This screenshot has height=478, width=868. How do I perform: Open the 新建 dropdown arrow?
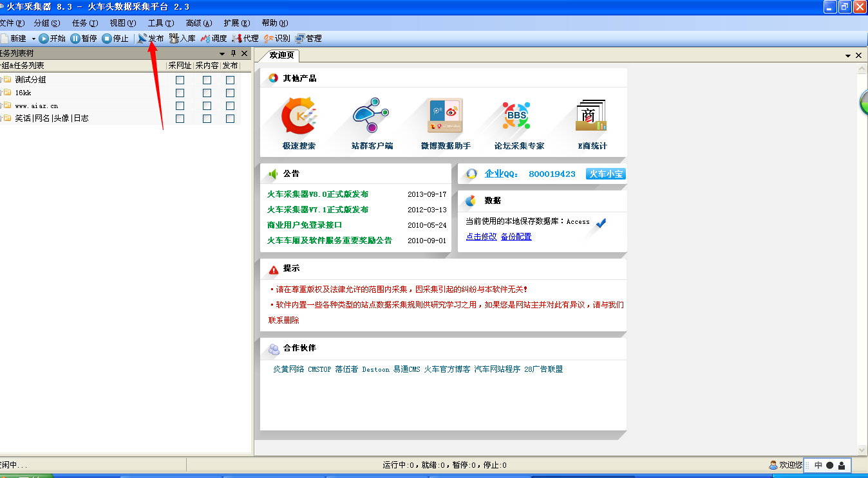[33, 39]
